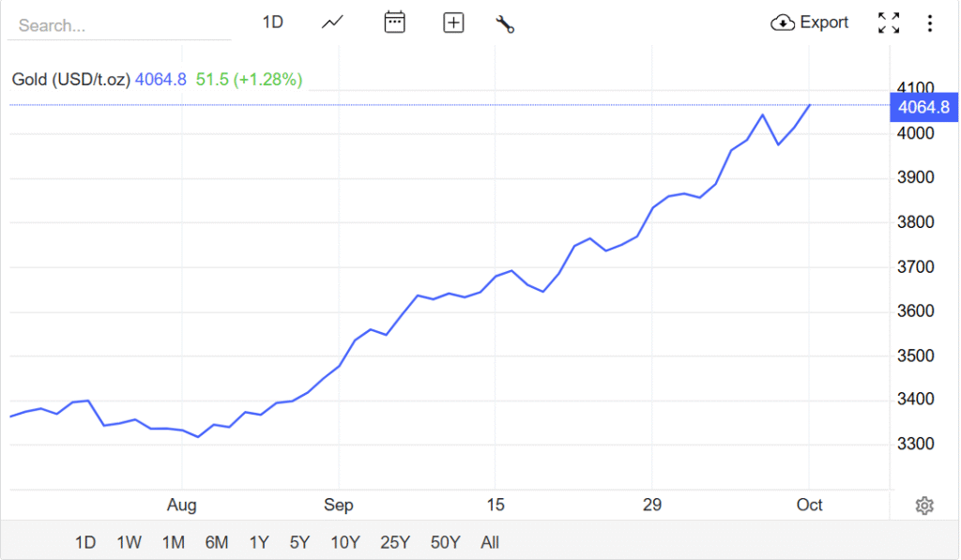Click the Search input field

pyautogui.click(x=119, y=25)
